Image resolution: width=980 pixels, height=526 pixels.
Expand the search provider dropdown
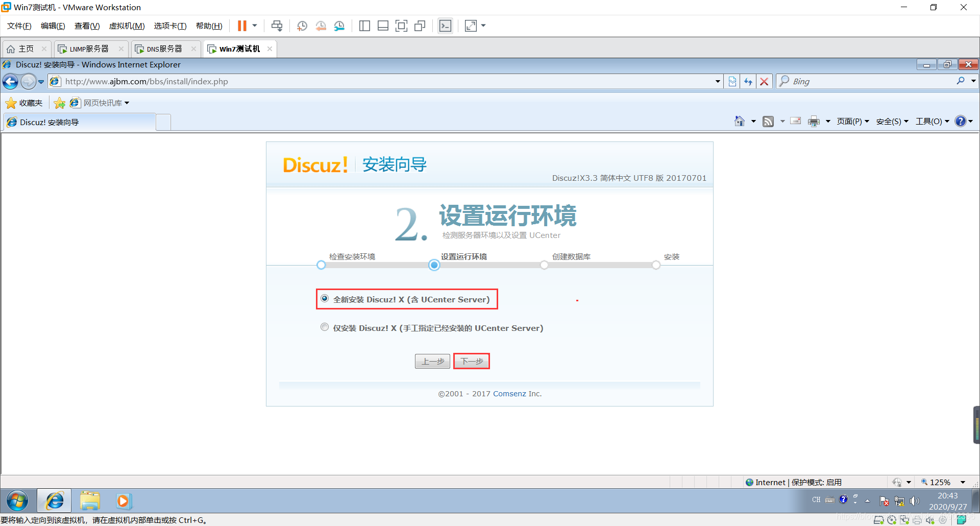[x=973, y=81]
